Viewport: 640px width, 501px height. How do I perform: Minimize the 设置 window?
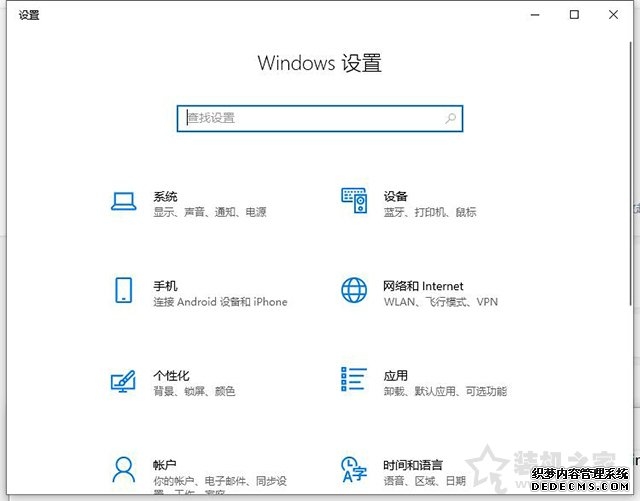[535, 15]
